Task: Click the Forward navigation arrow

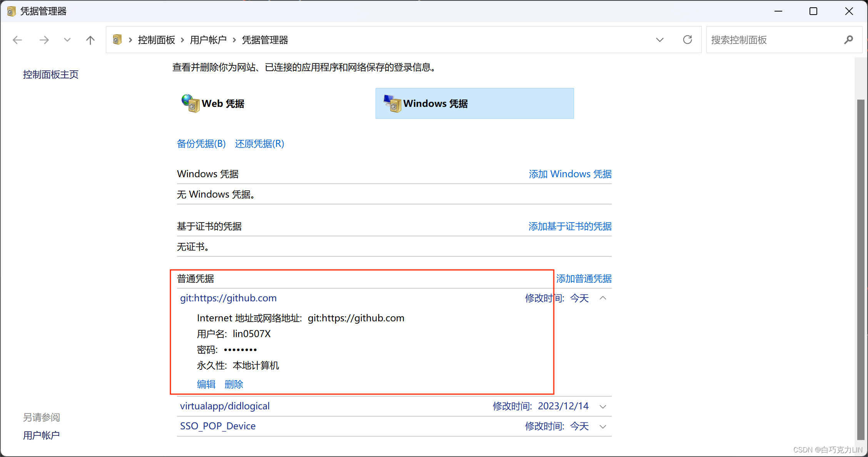Action: (44, 40)
